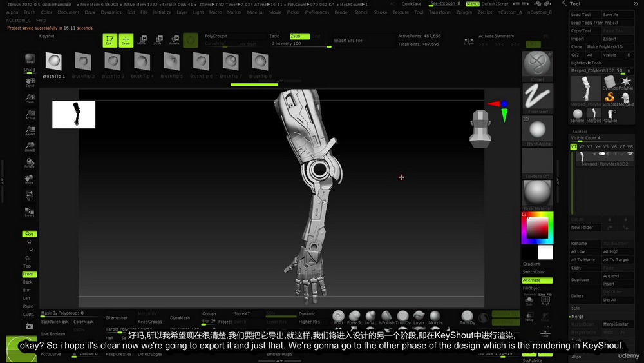Click the camera snapshot icon

tap(30, 326)
